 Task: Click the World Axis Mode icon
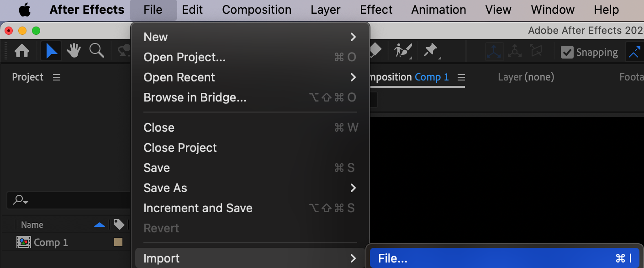[515, 52]
